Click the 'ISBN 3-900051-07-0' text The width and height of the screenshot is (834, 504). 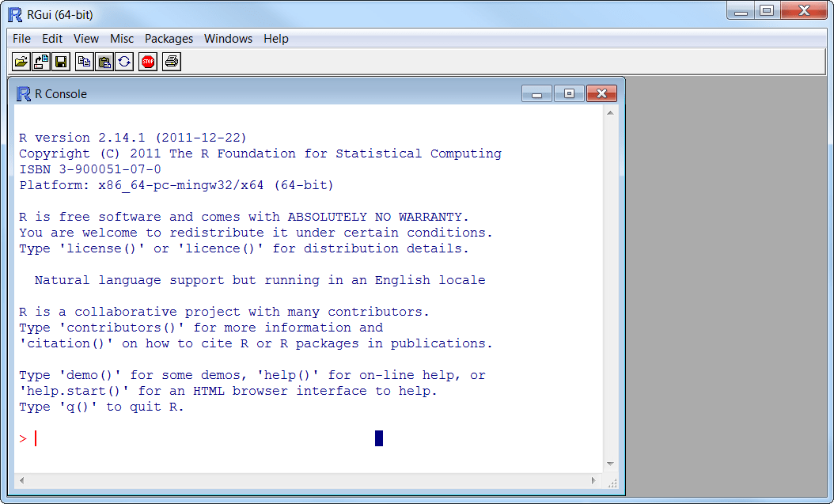click(90, 169)
